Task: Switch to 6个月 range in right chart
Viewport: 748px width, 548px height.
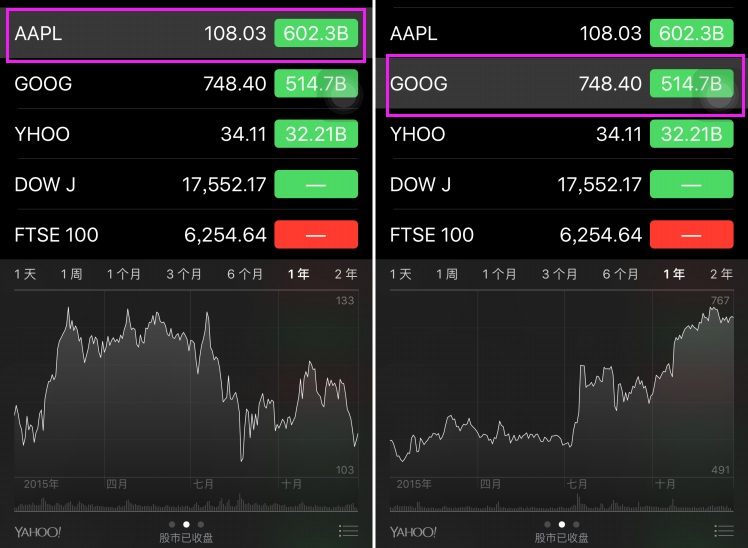Action: (x=620, y=274)
